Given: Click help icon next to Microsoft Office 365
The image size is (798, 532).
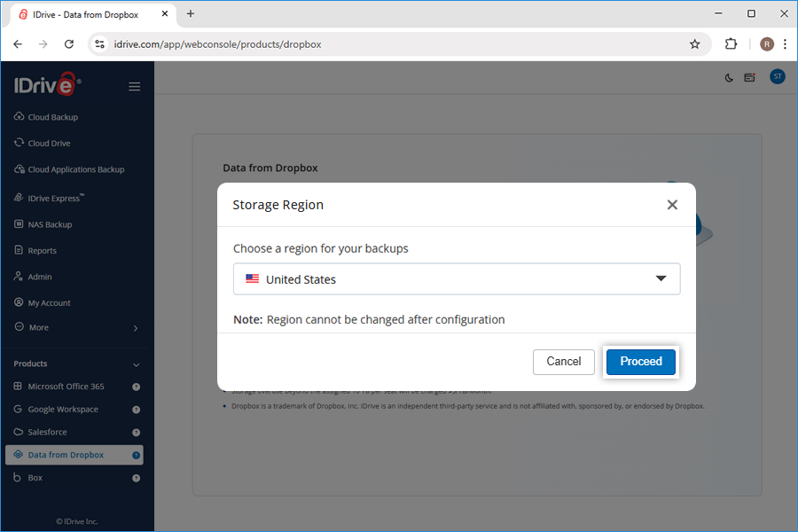Looking at the screenshot, I should [x=136, y=387].
